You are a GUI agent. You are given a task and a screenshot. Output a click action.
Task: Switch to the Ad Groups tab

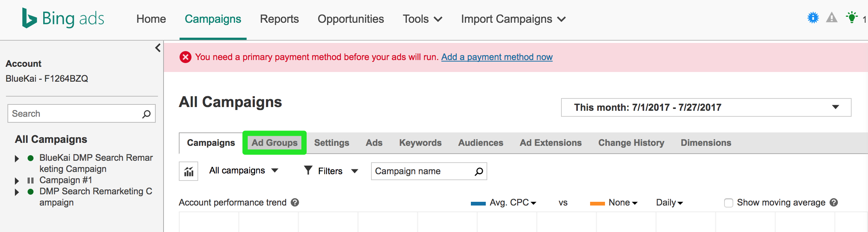tap(275, 143)
